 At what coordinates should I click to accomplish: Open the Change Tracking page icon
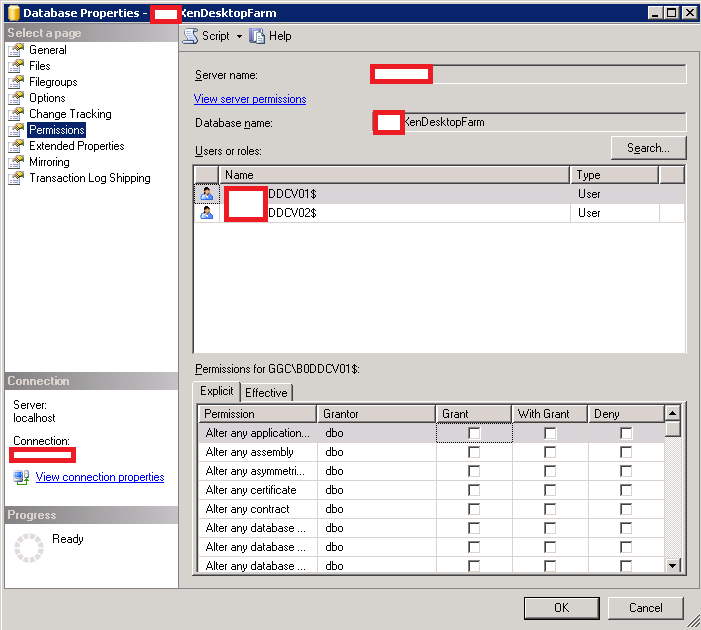click(x=15, y=114)
